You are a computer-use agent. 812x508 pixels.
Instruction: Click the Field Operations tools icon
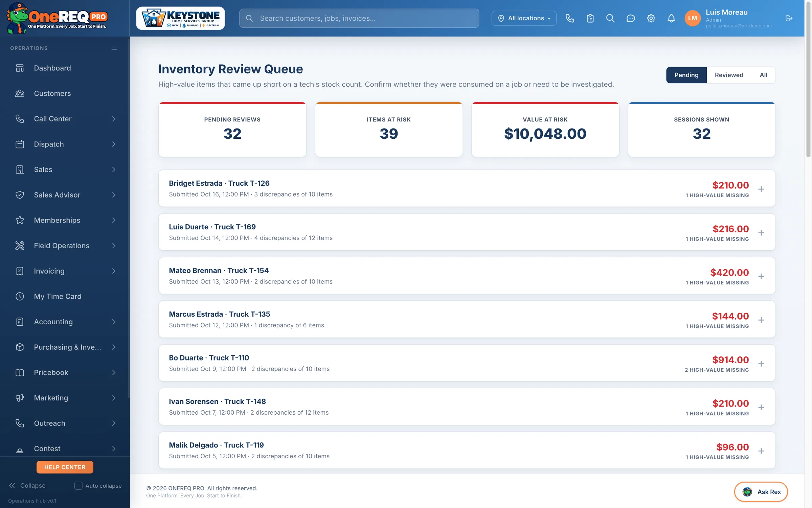[x=20, y=246]
